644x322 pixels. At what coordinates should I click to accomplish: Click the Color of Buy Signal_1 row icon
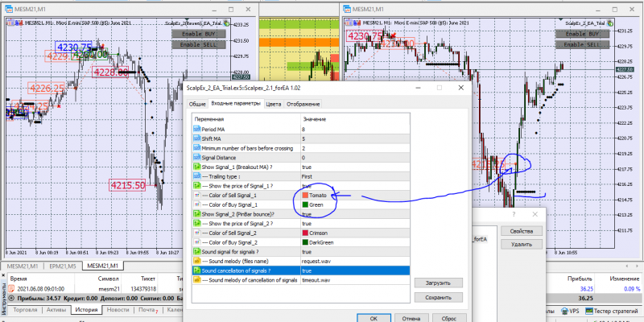point(196,204)
